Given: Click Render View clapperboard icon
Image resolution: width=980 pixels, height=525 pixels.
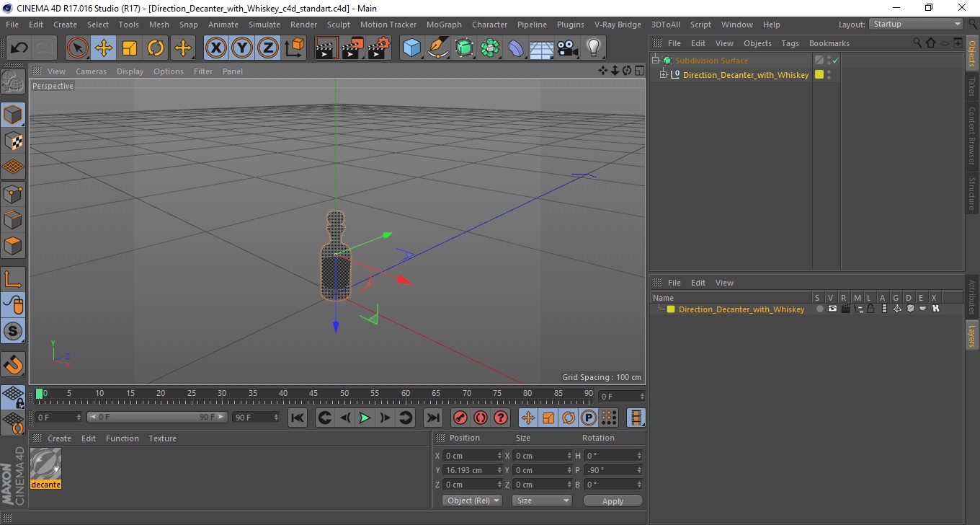Looking at the screenshot, I should point(327,48).
